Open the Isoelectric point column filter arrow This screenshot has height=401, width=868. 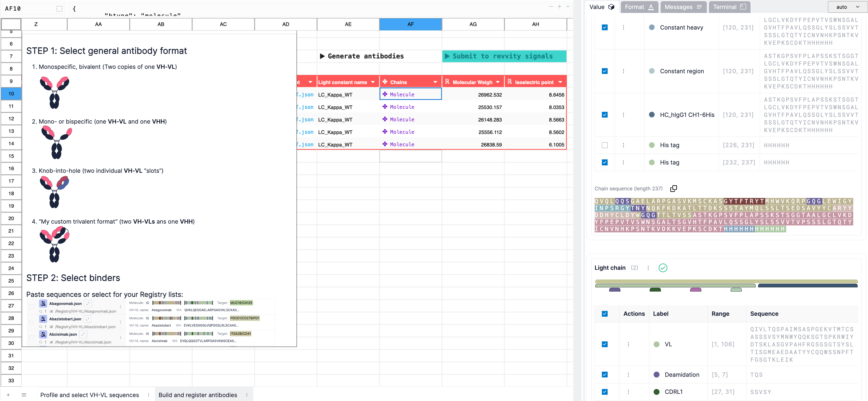pos(560,82)
